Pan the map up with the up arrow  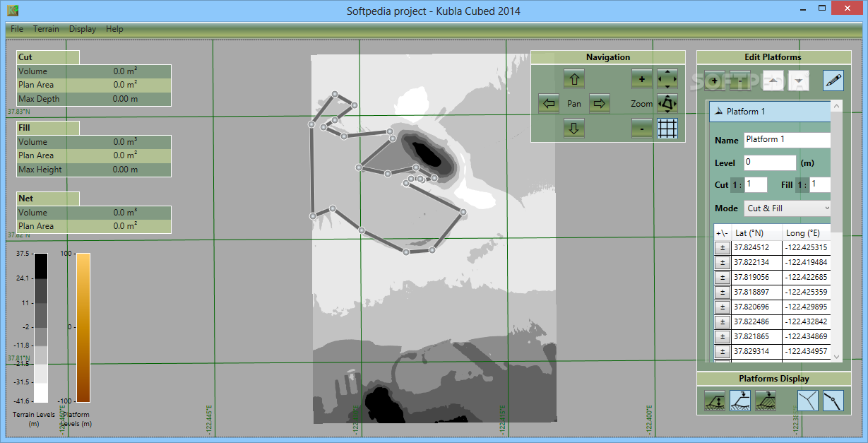point(574,79)
